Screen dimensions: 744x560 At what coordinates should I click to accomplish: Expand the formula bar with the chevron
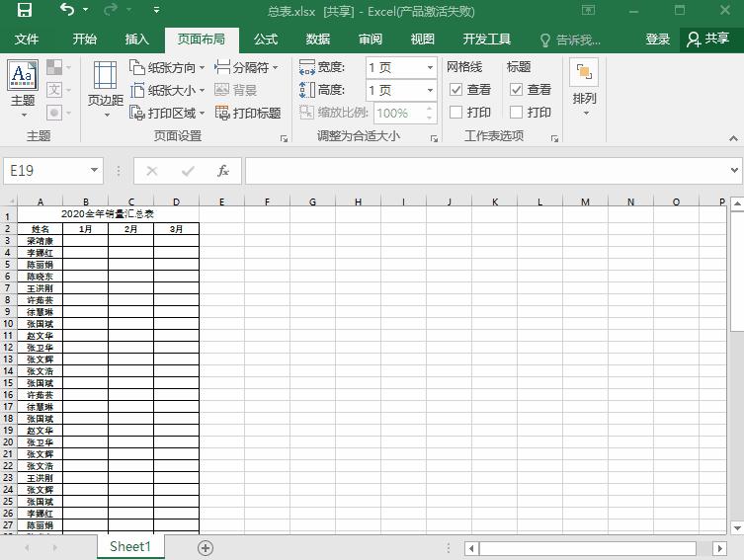(734, 170)
